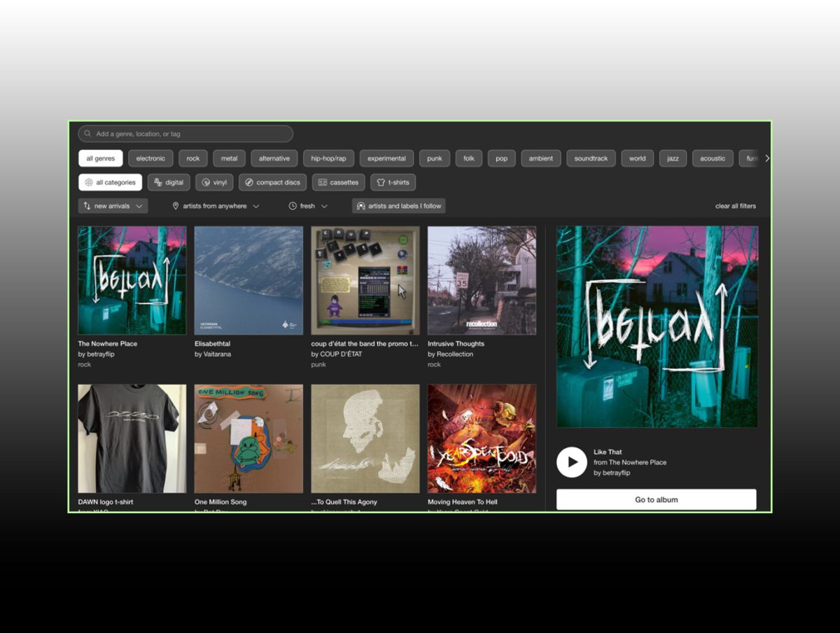The image size is (840, 633).
Task: Select the jazz genre chip
Action: (x=673, y=158)
